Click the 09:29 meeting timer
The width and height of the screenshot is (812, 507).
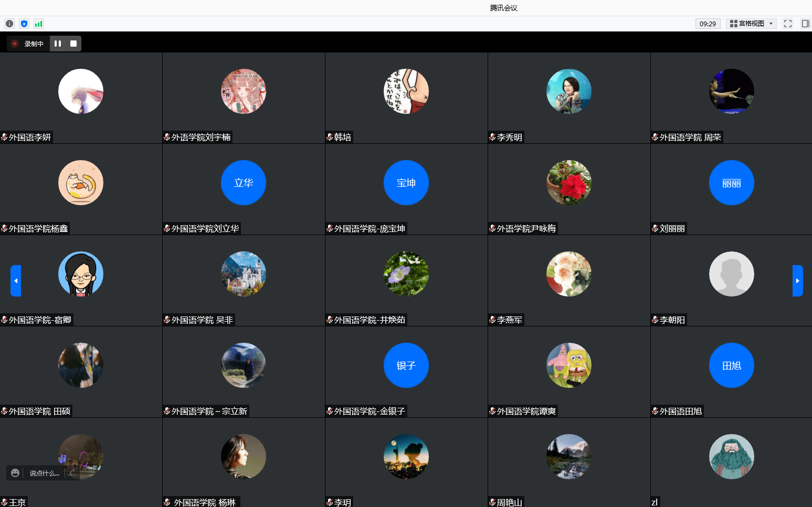tap(708, 24)
